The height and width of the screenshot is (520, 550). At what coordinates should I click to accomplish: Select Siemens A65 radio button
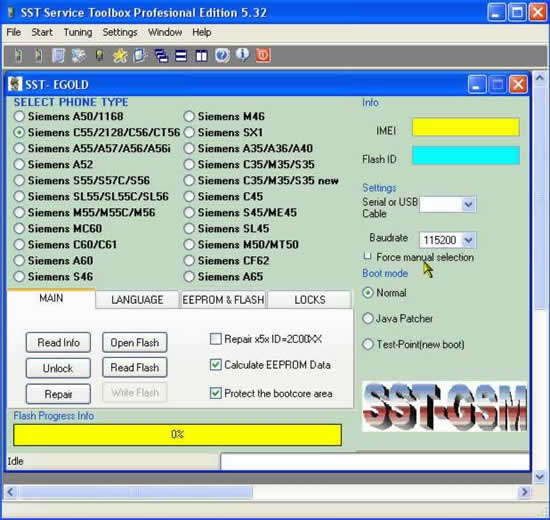[189, 276]
